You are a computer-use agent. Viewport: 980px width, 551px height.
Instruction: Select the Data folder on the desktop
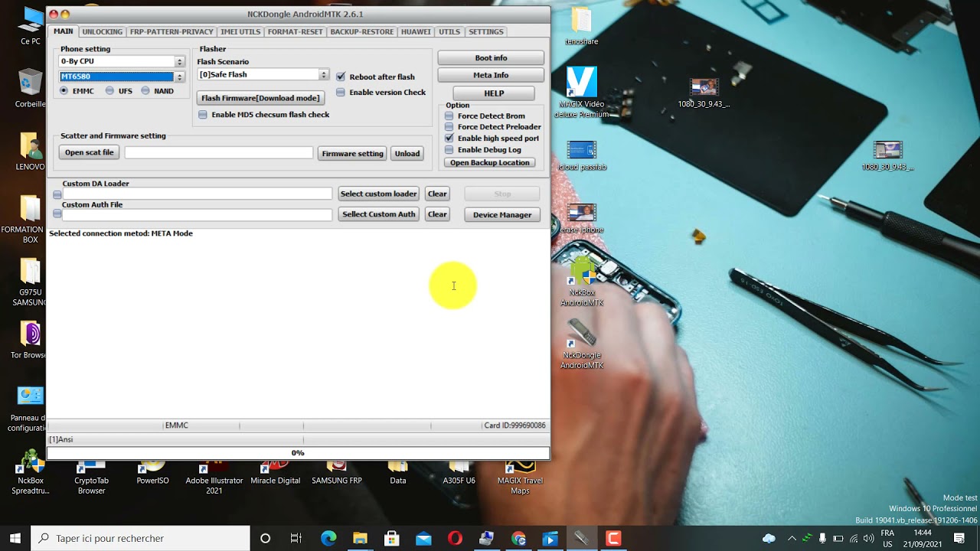tap(398, 471)
